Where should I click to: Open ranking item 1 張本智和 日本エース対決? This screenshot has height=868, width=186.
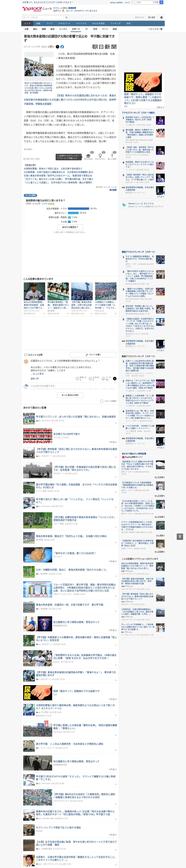pos(140,120)
